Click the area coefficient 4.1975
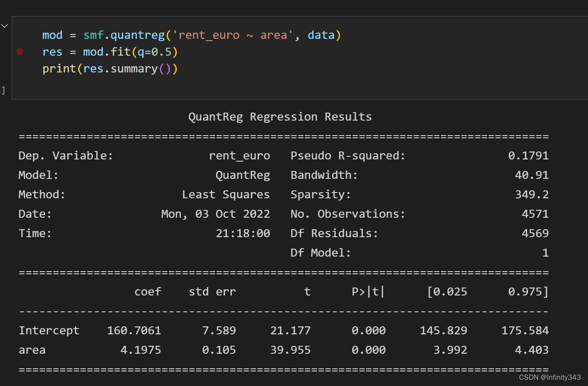Viewport: 588px width, 386px height. pos(140,350)
